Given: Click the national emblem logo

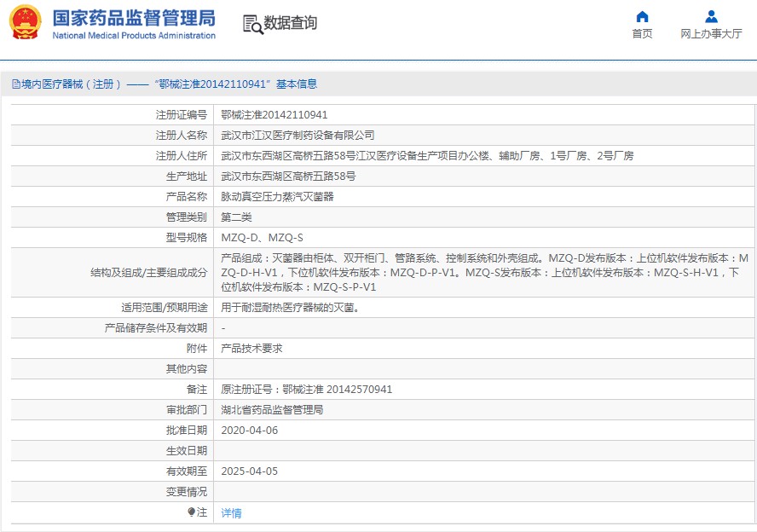Looking at the screenshot, I should point(25,22).
